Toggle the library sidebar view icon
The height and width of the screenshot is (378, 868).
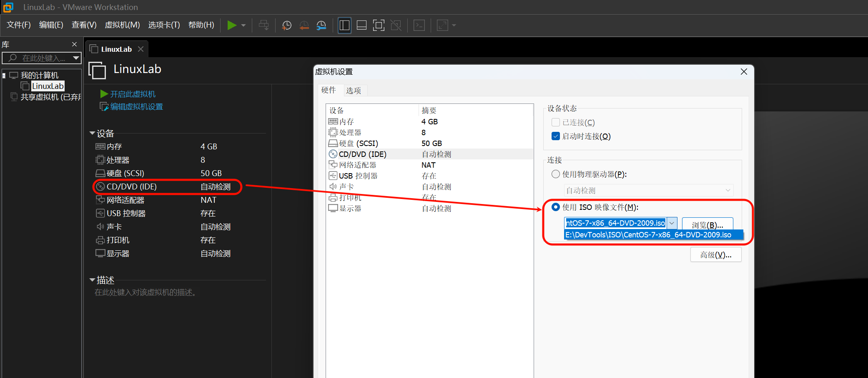[344, 25]
